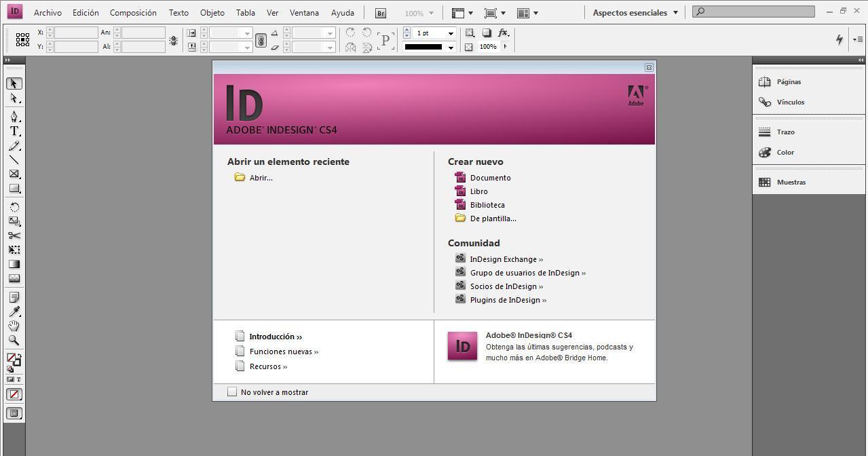Click the X position input field
The image size is (868, 456).
[x=76, y=33]
